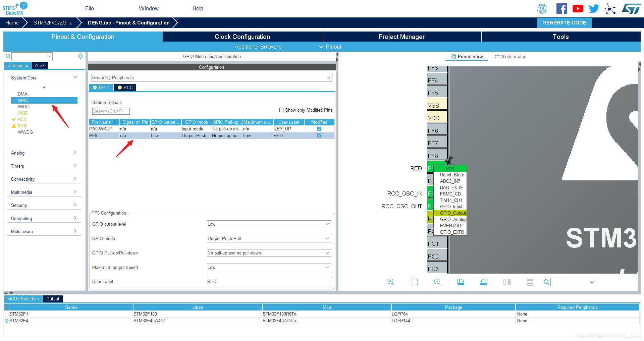Expand the Multimedia category
The image size is (644, 341).
click(44, 192)
